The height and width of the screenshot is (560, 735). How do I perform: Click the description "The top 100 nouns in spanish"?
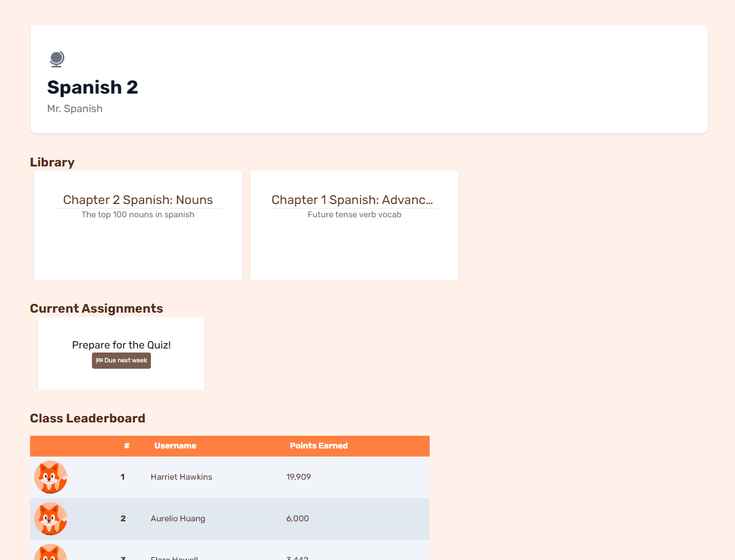point(138,214)
